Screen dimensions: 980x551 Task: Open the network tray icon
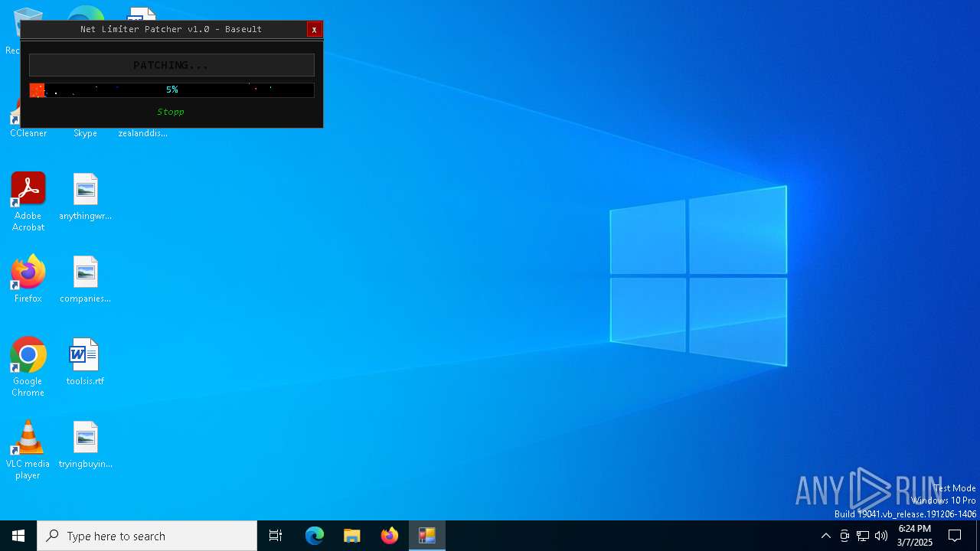pyautogui.click(x=863, y=536)
